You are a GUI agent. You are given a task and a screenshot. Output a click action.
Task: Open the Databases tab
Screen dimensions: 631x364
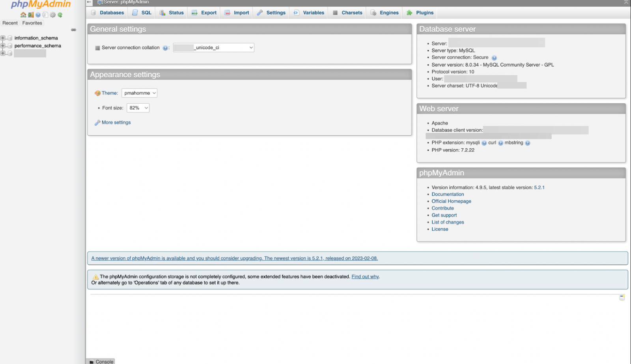coord(107,13)
